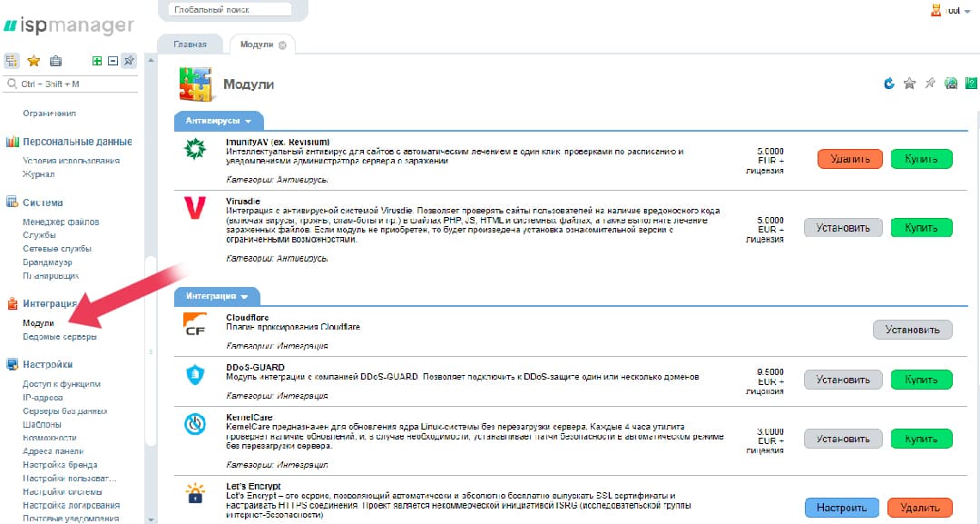Click the globe icon in the page toolbar
The height and width of the screenshot is (524, 980).
(x=951, y=84)
